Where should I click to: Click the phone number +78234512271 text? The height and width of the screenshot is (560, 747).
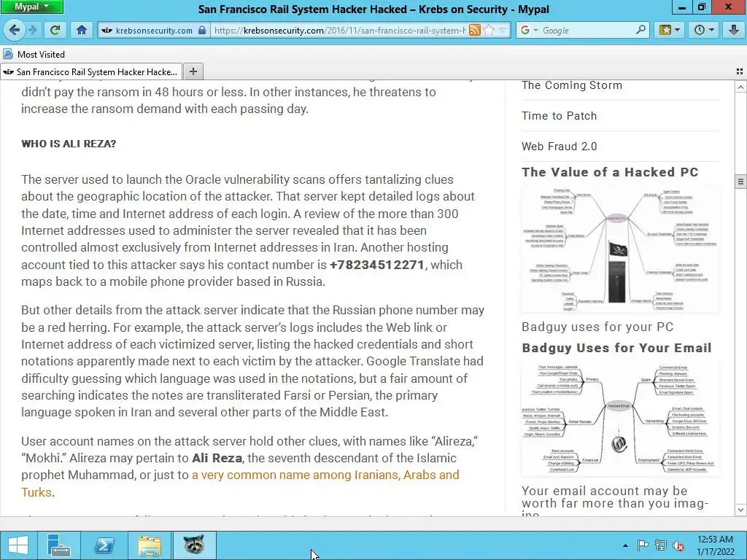pos(377,265)
